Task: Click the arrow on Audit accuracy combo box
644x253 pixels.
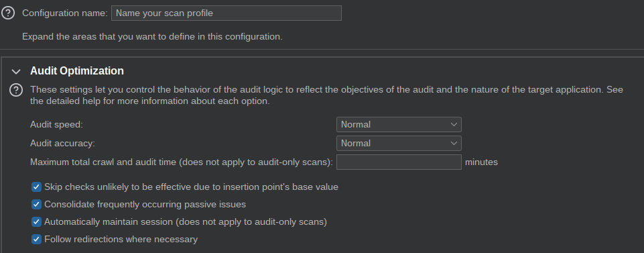Action: [x=454, y=143]
